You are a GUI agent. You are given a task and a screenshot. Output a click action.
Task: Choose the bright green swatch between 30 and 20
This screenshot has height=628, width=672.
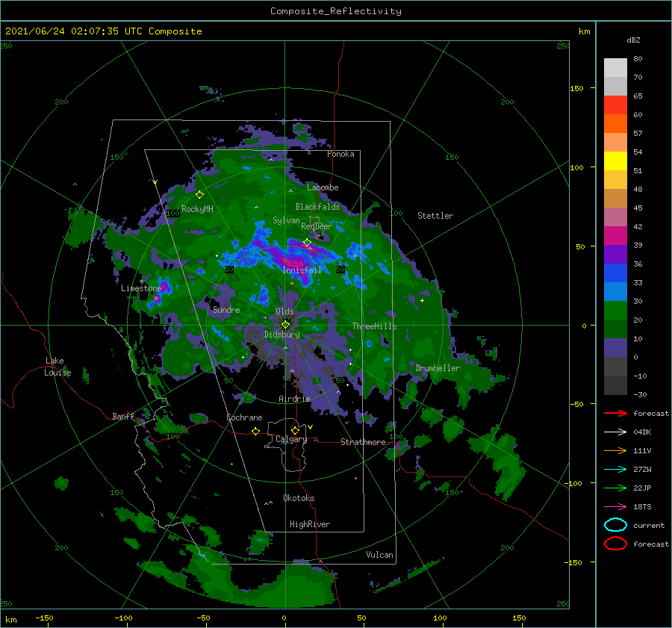[x=615, y=310]
